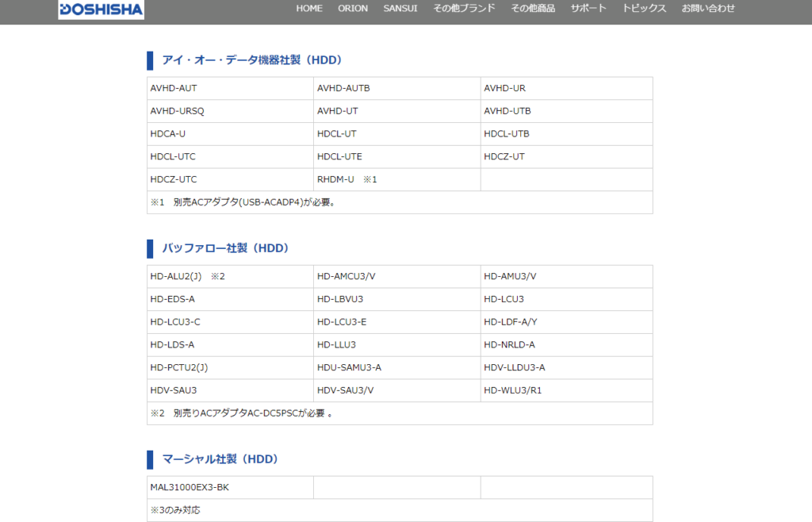Open the サポート menu

(588, 8)
